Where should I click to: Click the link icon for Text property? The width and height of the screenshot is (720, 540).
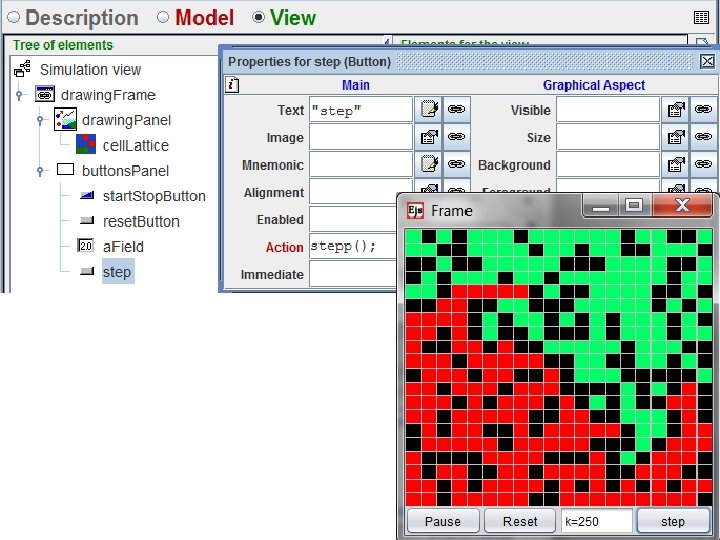coord(456,109)
